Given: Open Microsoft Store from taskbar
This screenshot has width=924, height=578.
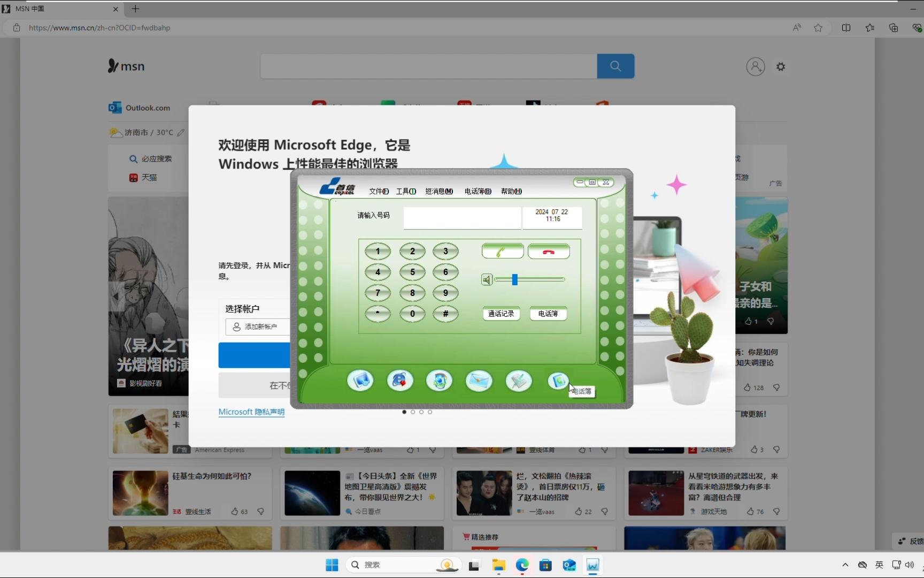Looking at the screenshot, I should pyautogui.click(x=545, y=565).
